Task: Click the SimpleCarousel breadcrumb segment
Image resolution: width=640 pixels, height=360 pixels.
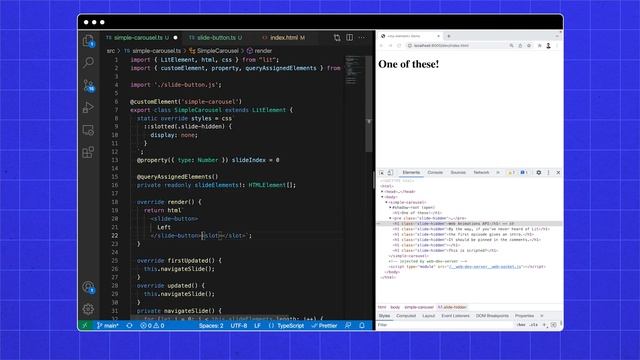Action: (x=214, y=51)
